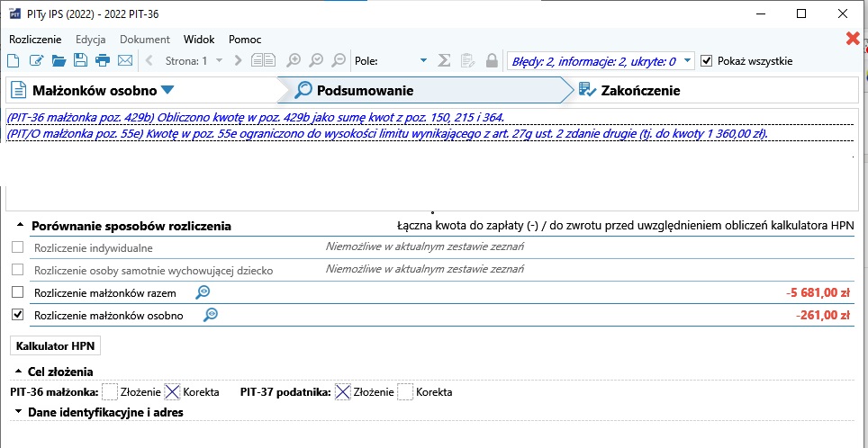Collapse the Porównanie sposobów rozliczenia section
The width and height of the screenshot is (868, 448).
pyautogui.click(x=18, y=226)
